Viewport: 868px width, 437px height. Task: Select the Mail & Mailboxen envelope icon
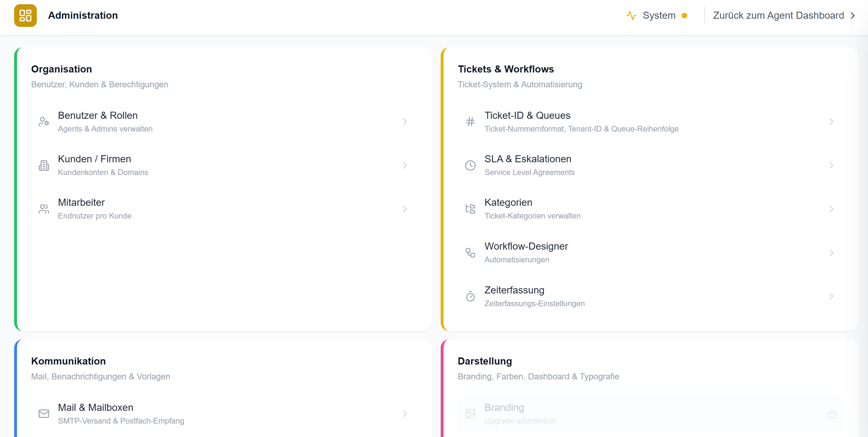(x=44, y=414)
